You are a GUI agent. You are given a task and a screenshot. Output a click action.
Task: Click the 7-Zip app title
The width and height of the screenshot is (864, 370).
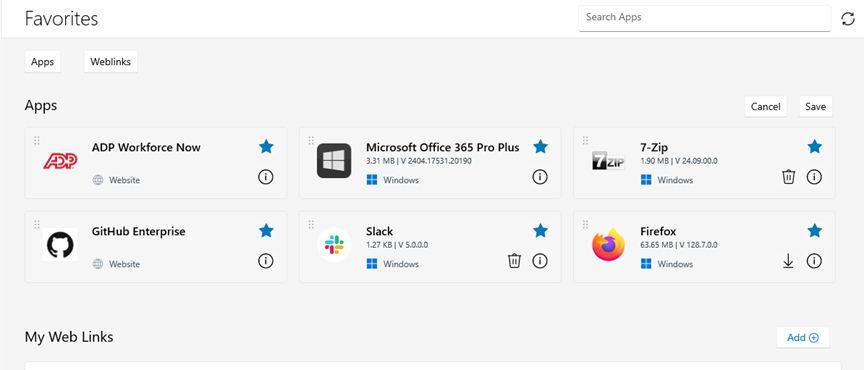coord(655,148)
